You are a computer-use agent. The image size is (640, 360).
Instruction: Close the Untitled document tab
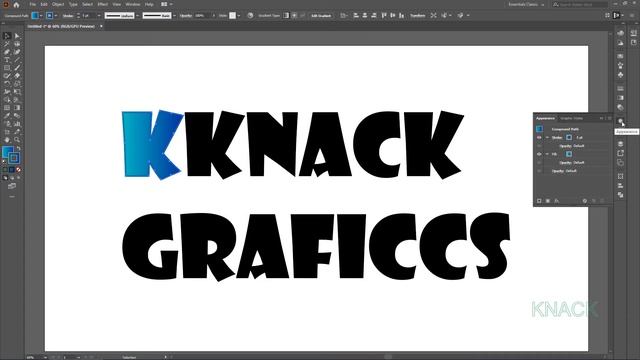(x=101, y=26)
